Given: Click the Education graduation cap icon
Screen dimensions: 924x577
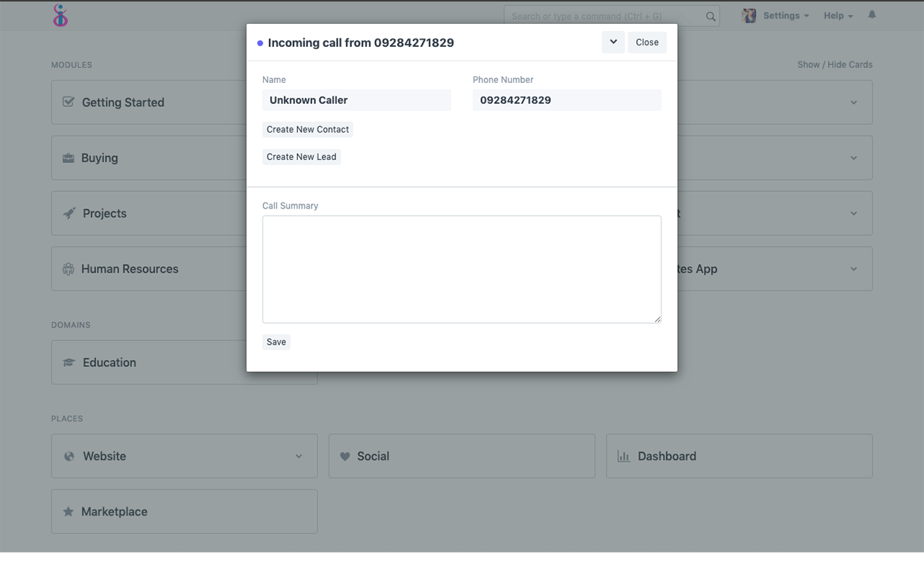Looking at the screenshot, I should 68,361.
